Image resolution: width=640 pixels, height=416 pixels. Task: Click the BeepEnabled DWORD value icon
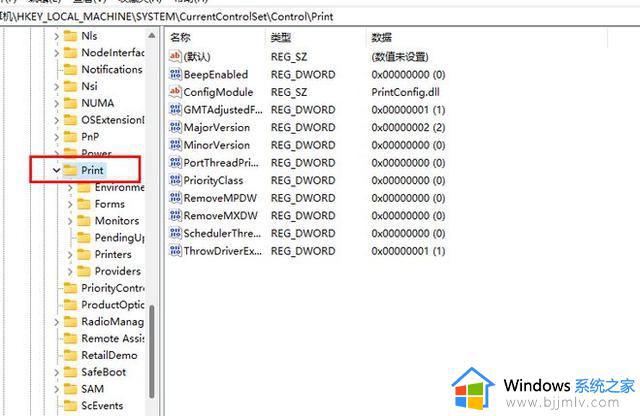click(175, 74)
